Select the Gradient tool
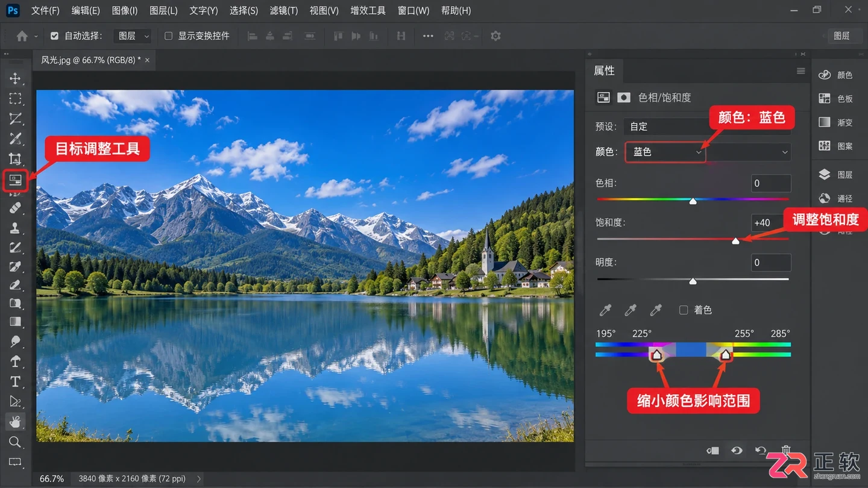Image resolution: width=868 pixels, height=488 pixels. click(15, 322)
